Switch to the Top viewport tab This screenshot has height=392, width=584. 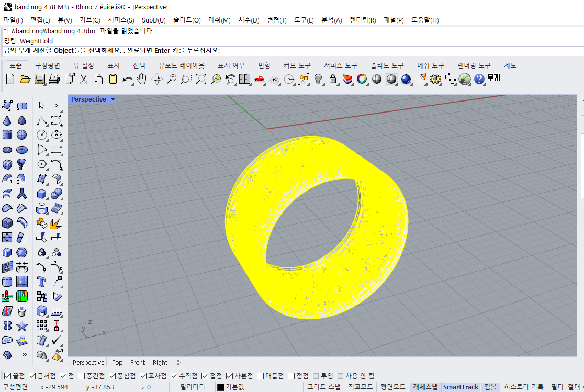pyautogui.click(x=117, y=363)
